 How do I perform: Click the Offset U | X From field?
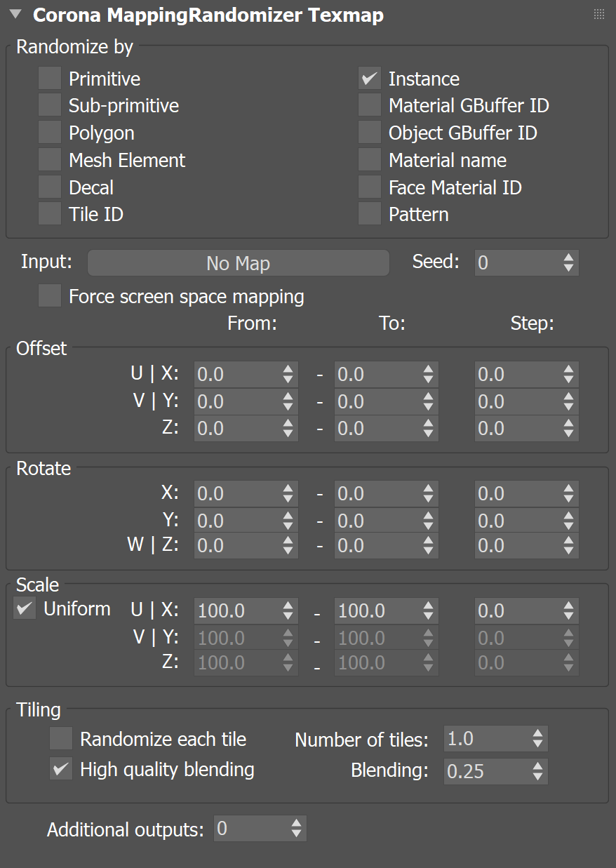point(237,374)
